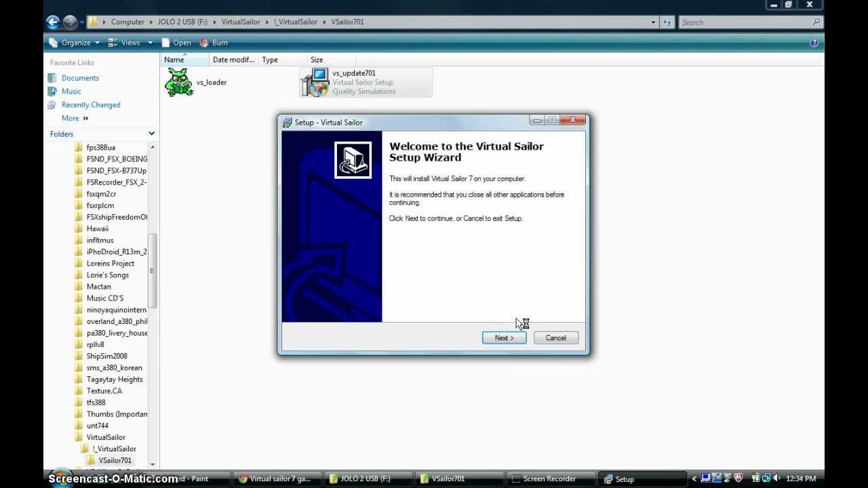Show hidden system tray icons
The width and height of the screenshot is (868, 488).
[x=694, y=479]
